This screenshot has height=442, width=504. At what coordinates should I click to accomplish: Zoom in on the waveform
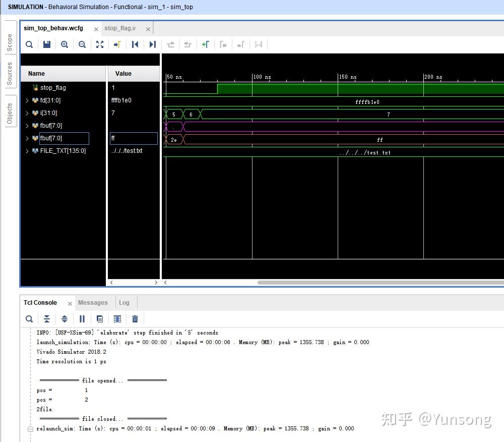pyautogui.click(x=65, y=44)
